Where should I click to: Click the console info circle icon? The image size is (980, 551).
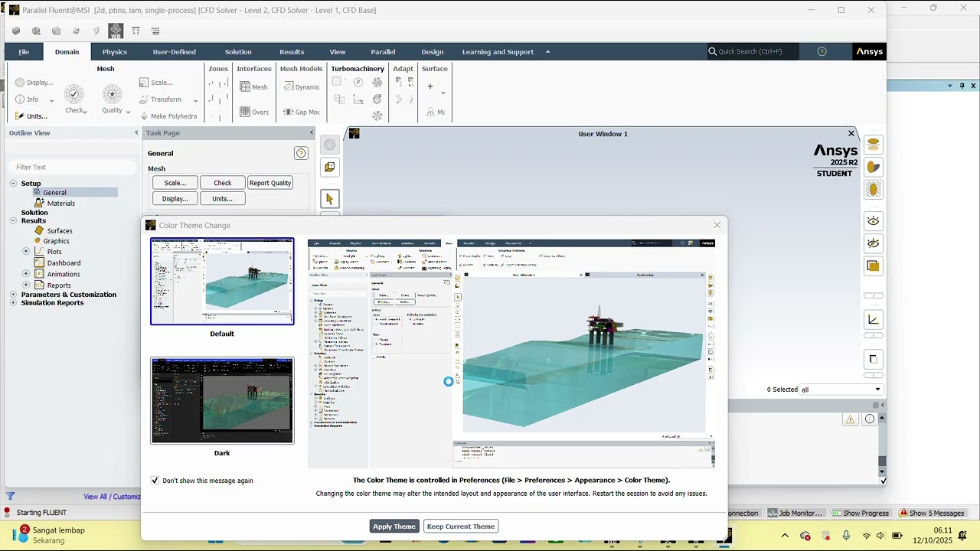tap(870, 419)
